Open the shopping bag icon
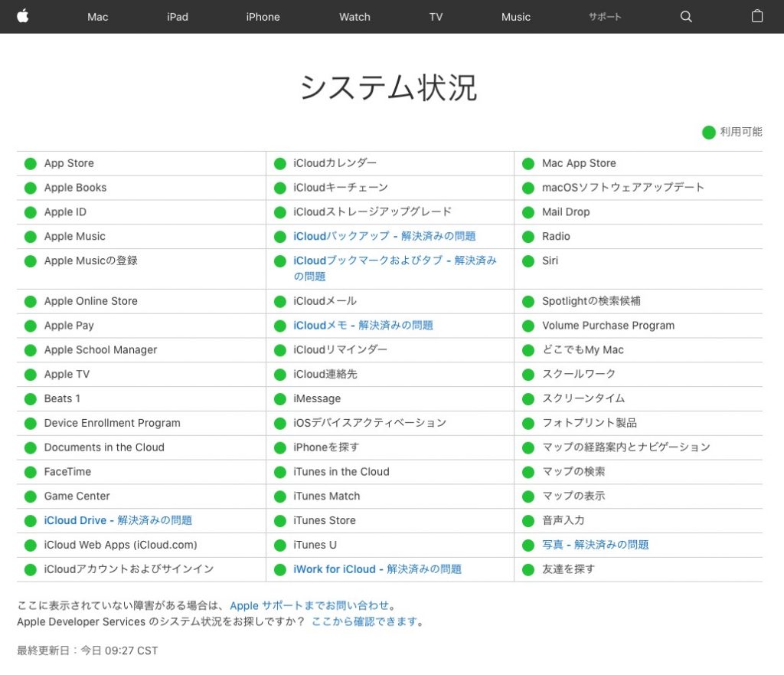784x675 pixels. [x=757, y=16]
